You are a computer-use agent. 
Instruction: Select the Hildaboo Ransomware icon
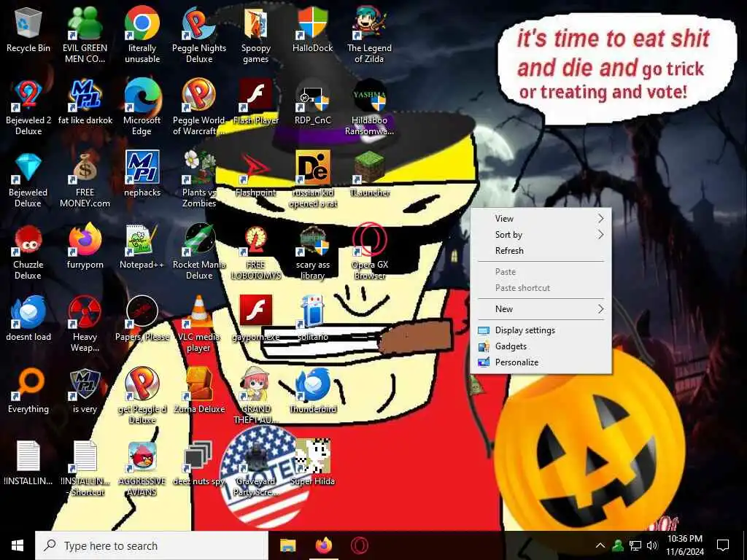pos(369,106)
